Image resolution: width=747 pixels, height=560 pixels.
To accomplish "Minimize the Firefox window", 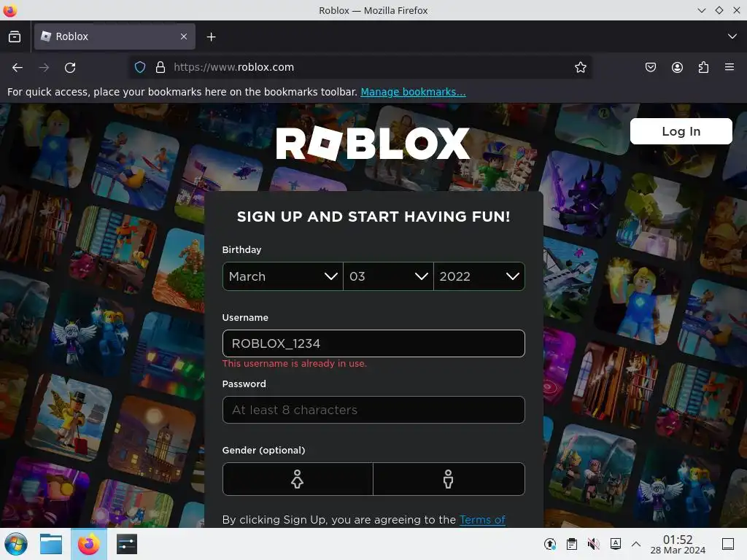I will pyautogui.click(x=701, y=10).
